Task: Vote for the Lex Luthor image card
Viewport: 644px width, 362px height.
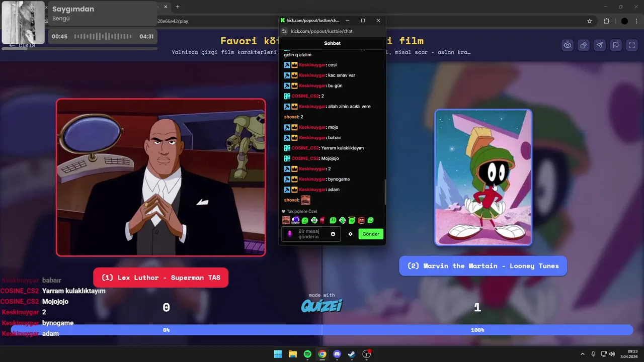Action: (161, 177)
